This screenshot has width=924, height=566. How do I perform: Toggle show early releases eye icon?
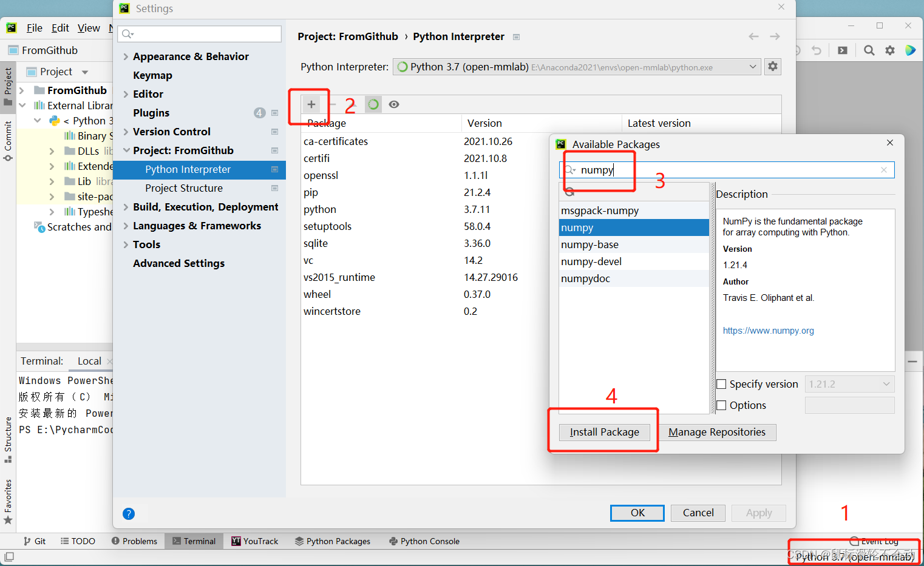coord(394,104)
